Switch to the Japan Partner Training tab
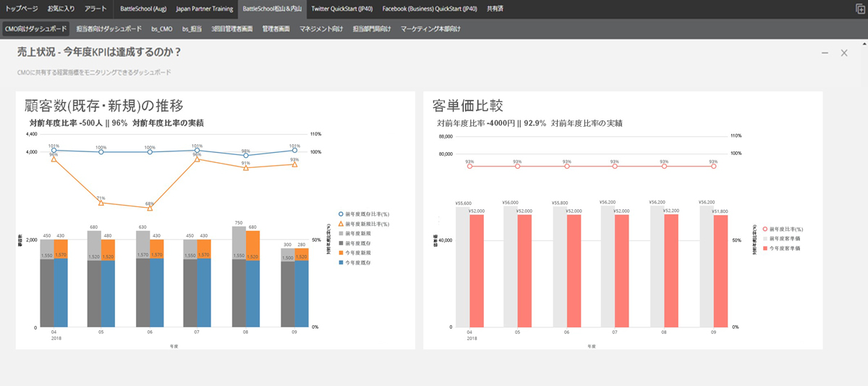Screen dimensions: 868x386 click(205, 9)
